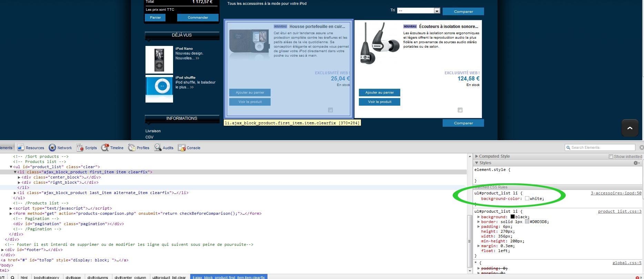This screenshot has height=279, width=644.
Task: Click the scroll-to-top chevron on the page
Action: tap(630, 128)
